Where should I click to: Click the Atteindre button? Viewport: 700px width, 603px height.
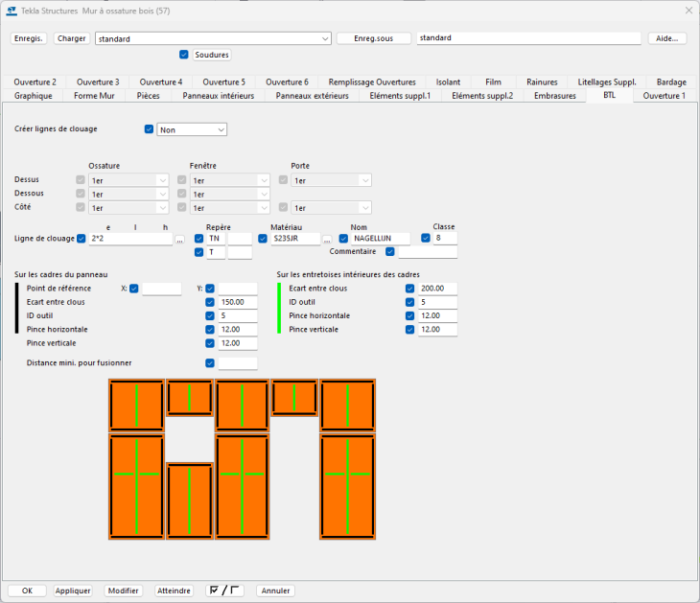(174, 591)
